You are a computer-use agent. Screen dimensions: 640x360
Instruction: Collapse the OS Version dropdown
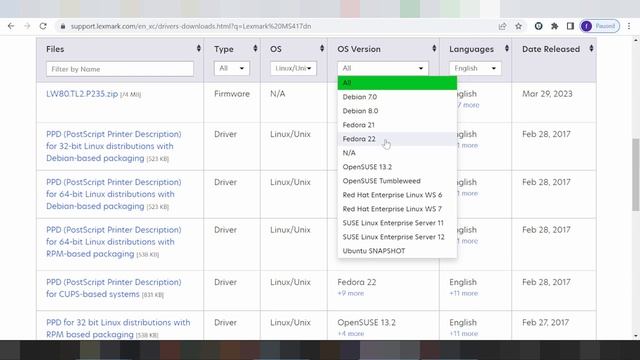[x=383, y=68]
